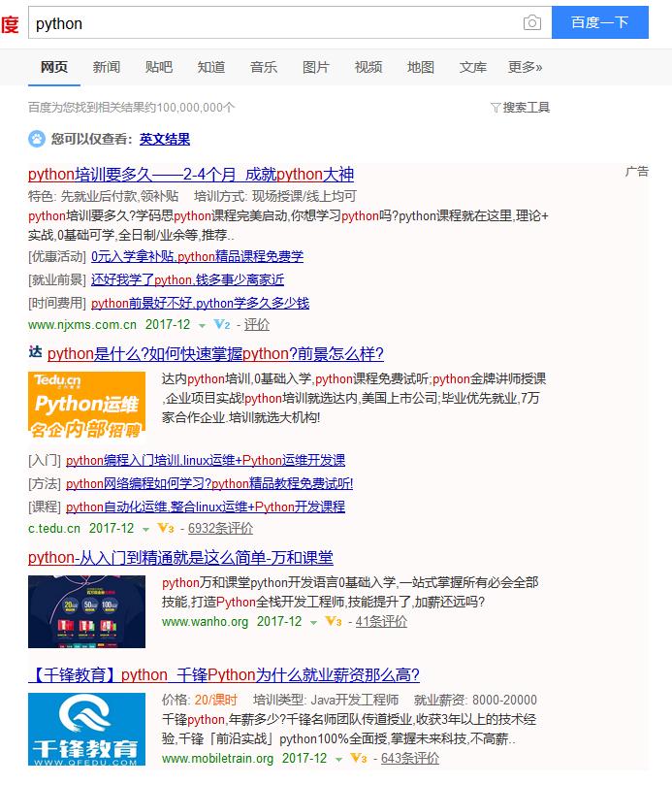Switch to the 新闻 tab

[x=107, y=67]
